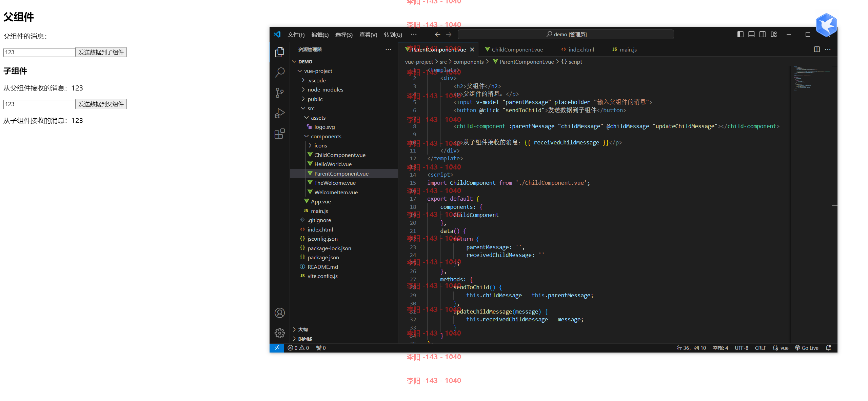The height and width of the screenshot is (401, 868).
Task: Open the 选择(S) menu
Action: pos(344,35)
